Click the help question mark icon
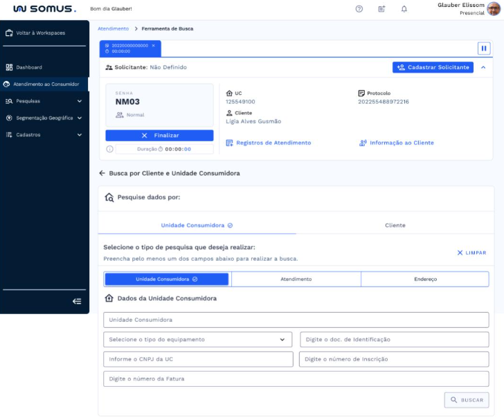504x420 pixels. click(x=359, y=9)
